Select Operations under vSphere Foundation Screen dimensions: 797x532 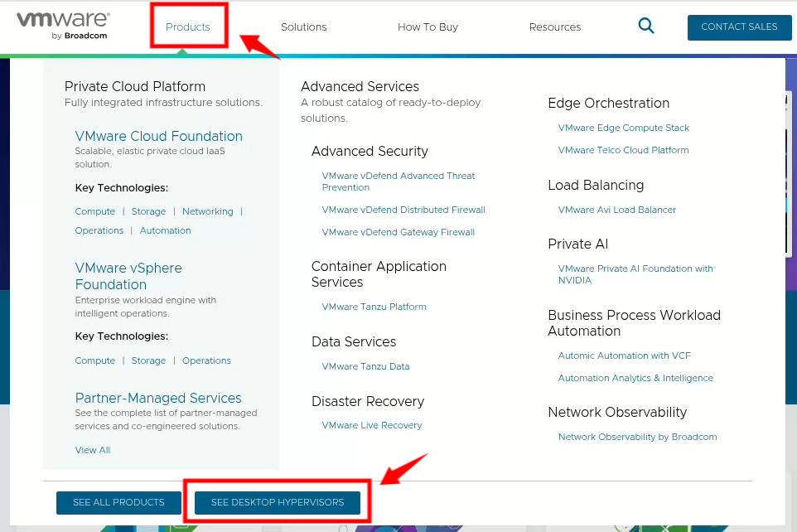click(x=206, y=360)
